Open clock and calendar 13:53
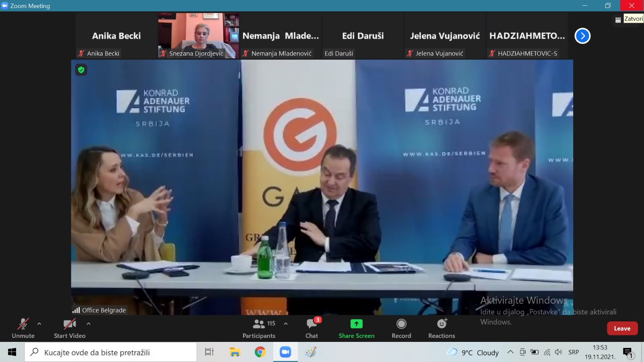 [x=600, y=352]
